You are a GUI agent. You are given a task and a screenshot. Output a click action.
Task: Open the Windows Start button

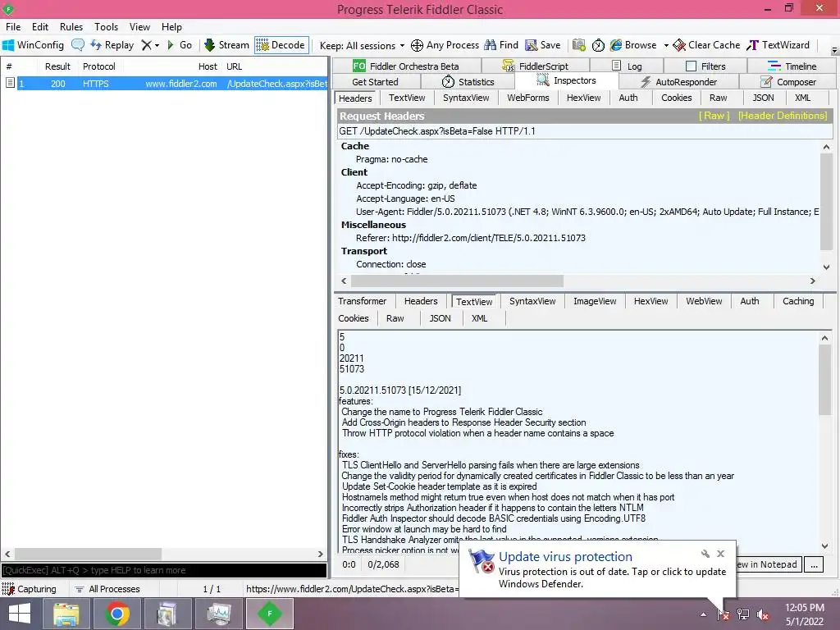click(20, 614)
